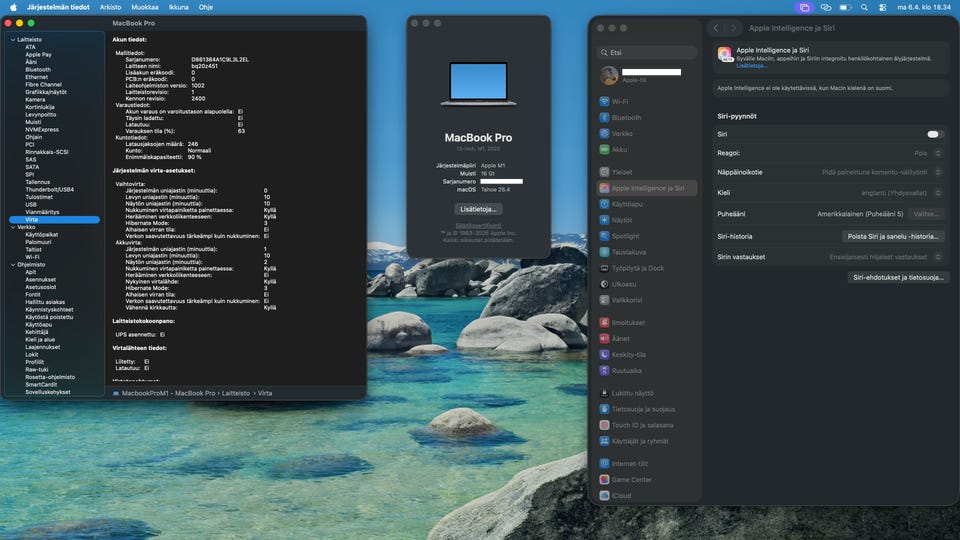960x540 pixels.
Task: Click Siri-ehdotukset ja tietosuoja button
Action: [x=898, y=277]
